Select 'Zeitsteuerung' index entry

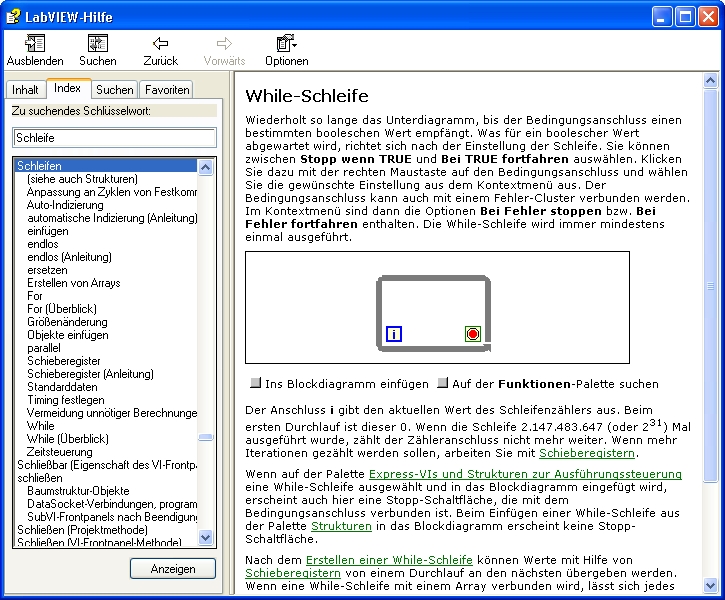tap(60, 452)
